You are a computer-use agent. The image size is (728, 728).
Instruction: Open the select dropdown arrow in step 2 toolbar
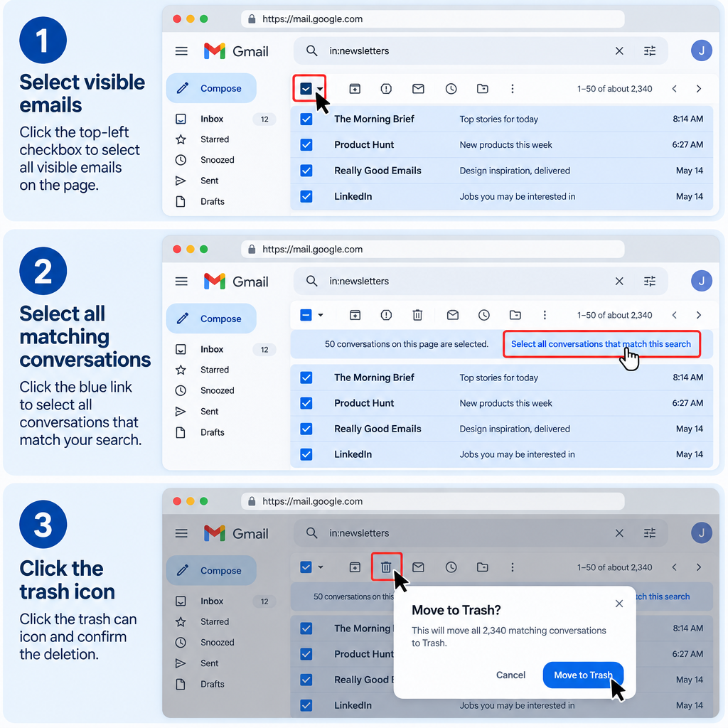(320, 315)
